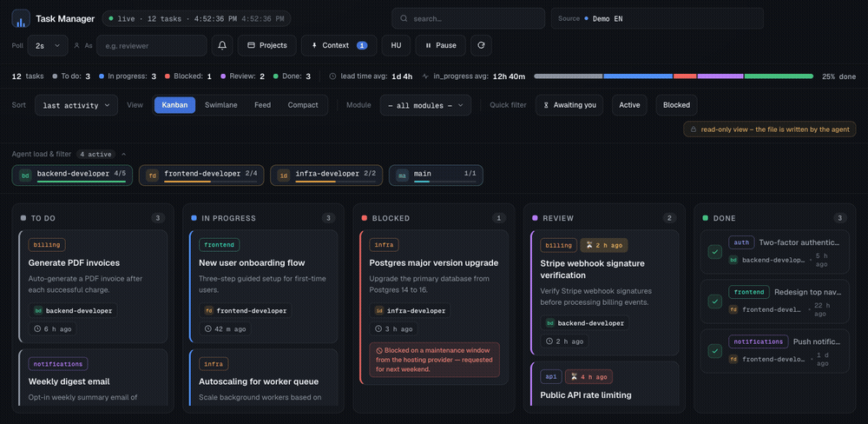Click the Projects button
The height and width of the screenshot is (424, 868).
click(266, 45)
